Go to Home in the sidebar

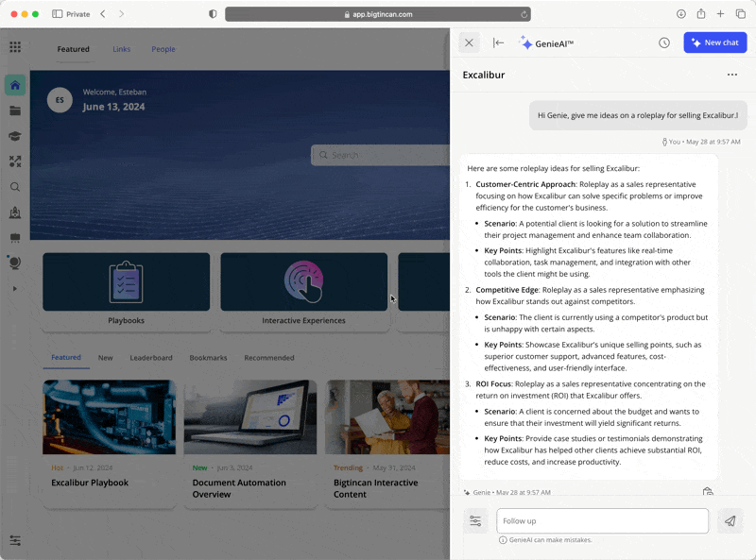click(15, 85)
